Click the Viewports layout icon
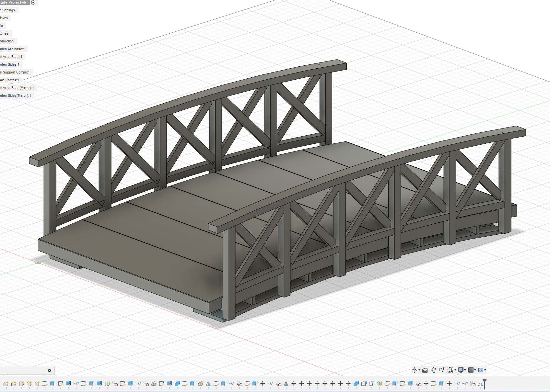This screenshot has width=550, height=392. [481, 370]
